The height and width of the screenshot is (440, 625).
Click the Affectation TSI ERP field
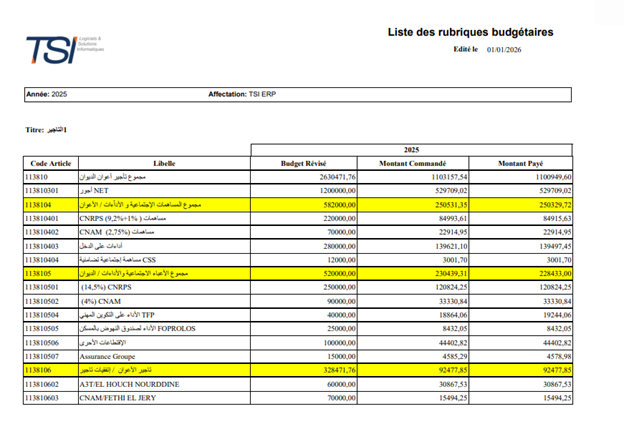242,94
